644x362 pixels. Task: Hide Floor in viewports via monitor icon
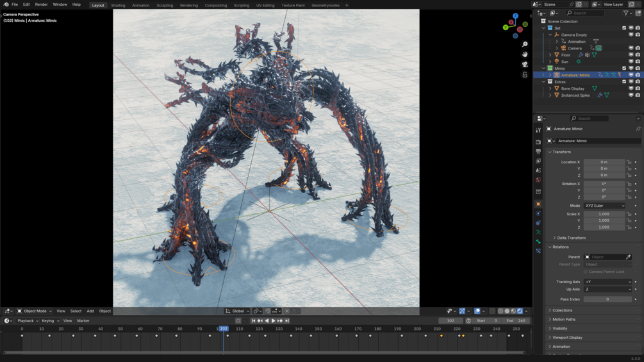coord(631,55)
